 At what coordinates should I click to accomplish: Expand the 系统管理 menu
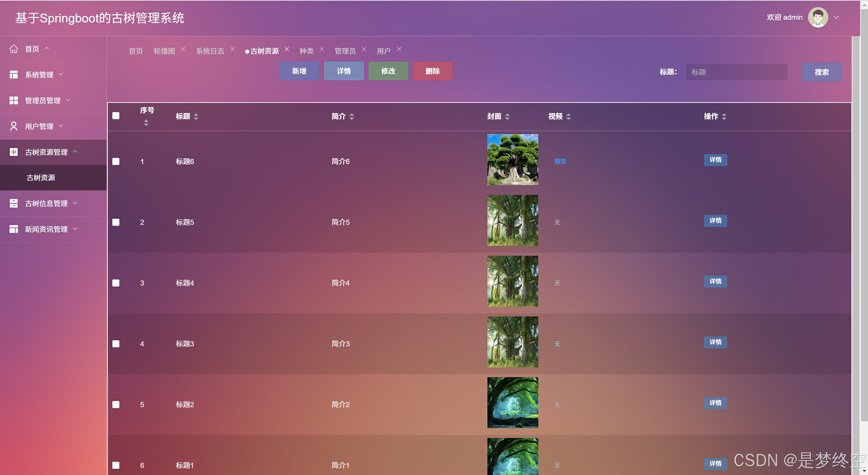pos(61,74)
